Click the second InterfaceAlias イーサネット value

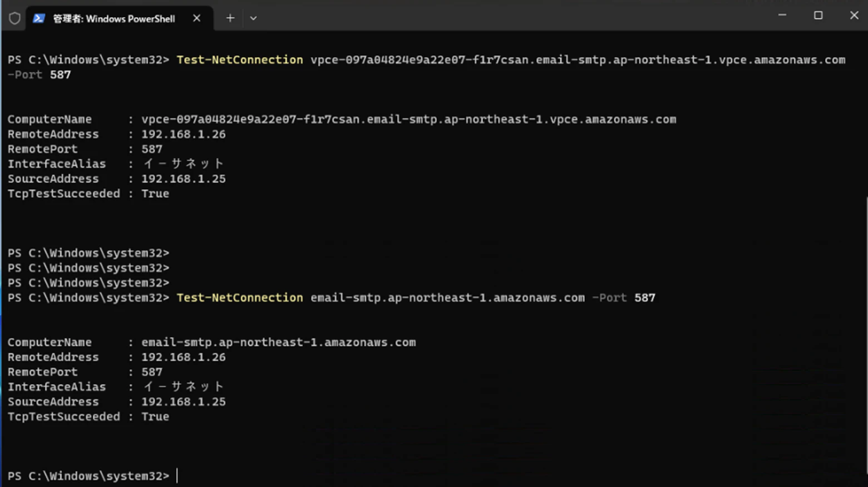click(184, 387)
